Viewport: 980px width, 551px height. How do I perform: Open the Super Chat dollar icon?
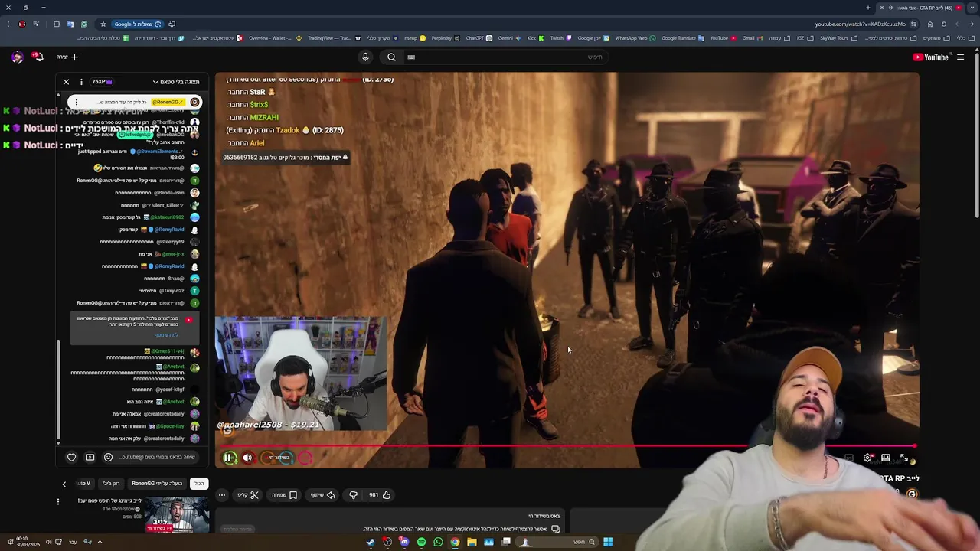pos(90,458)
